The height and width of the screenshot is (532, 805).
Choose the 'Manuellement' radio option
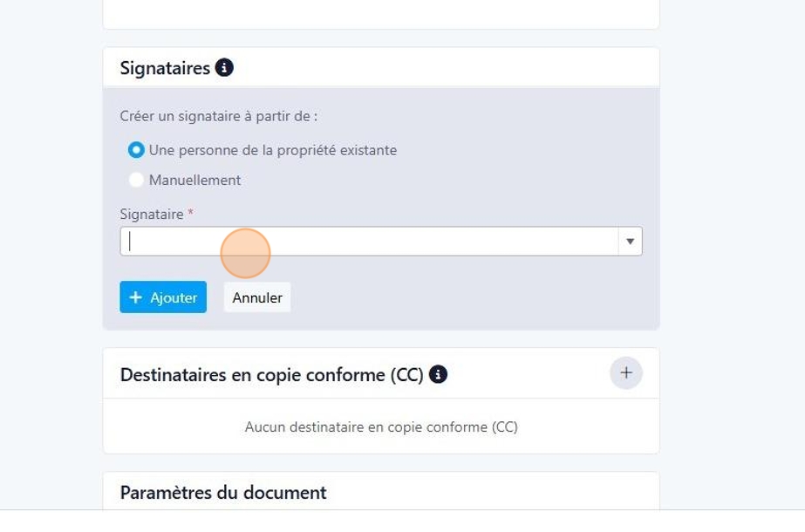click(x=136, y=180)
